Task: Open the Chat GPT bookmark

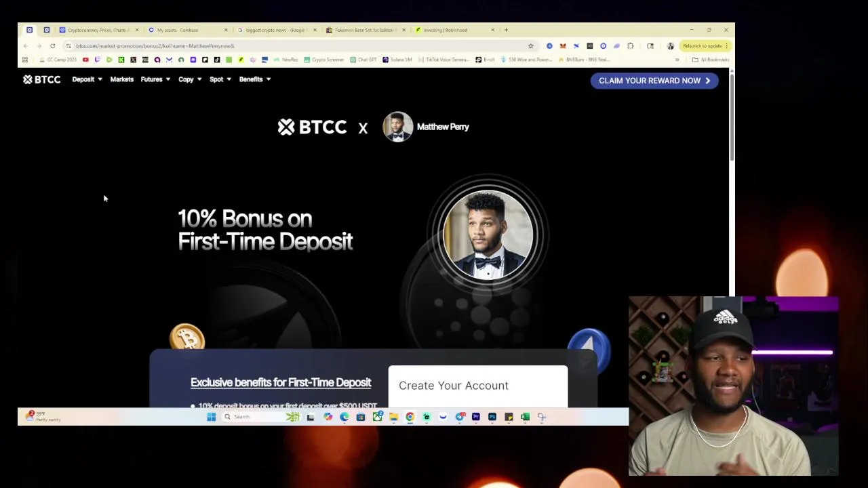Action: click(x=364, y=60)
